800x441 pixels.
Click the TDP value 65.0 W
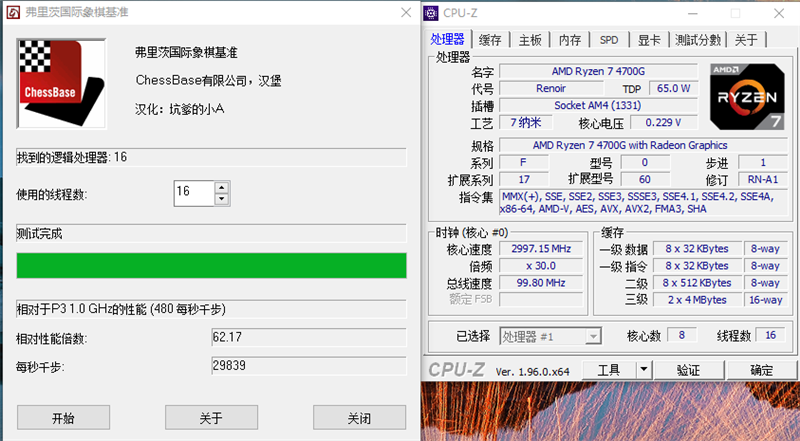[x=673, y=88]
